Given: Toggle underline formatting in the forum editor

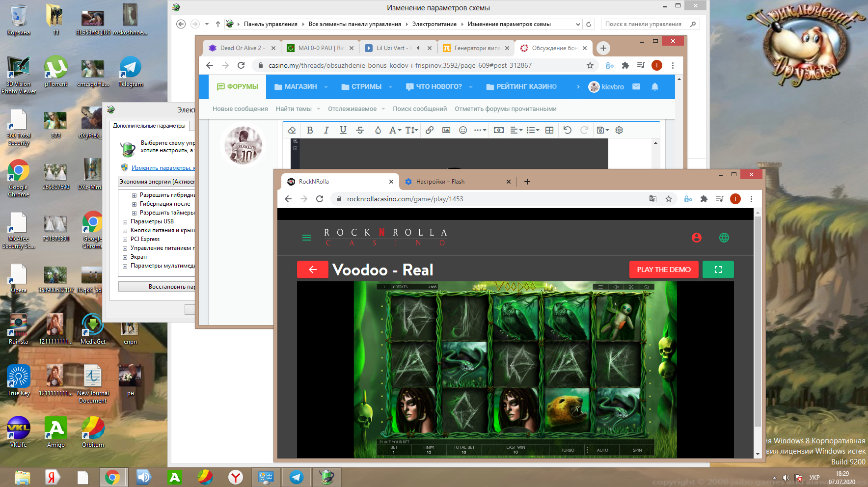Looking at the screenshot, I should pyautogui.click(x=343, y=130).
